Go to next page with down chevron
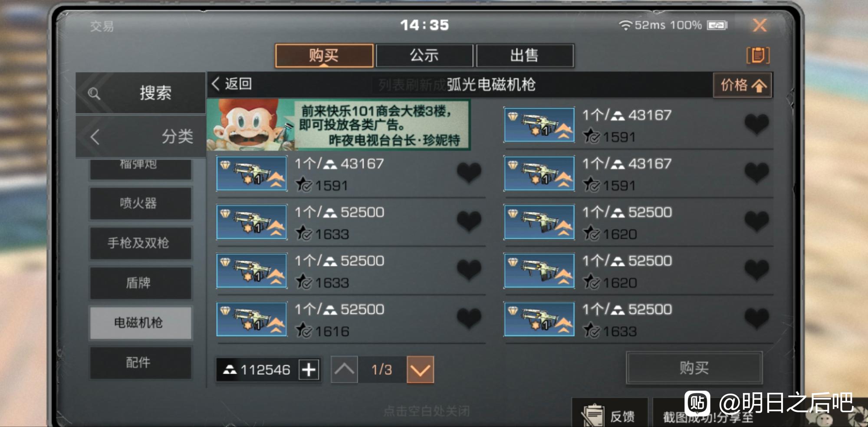 coord(420,370)
